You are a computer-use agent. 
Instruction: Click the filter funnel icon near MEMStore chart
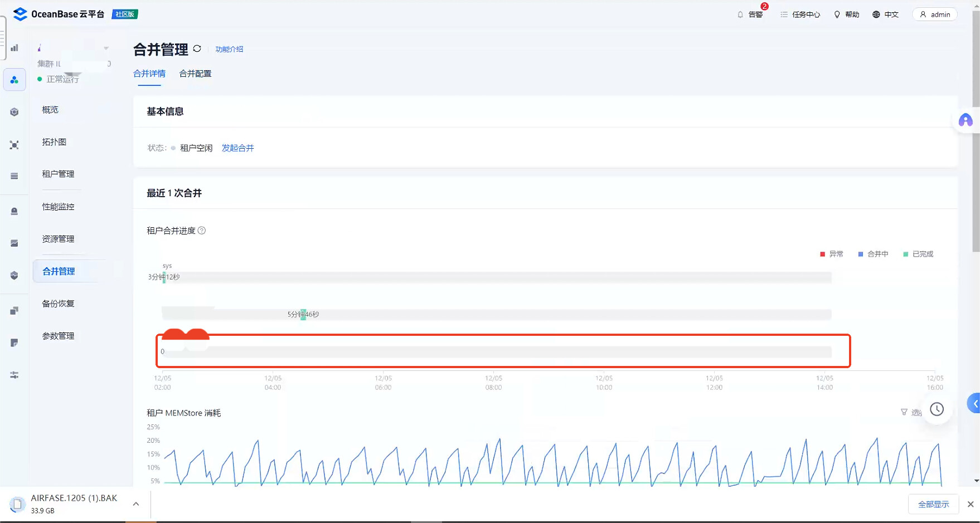pos(904,412)
